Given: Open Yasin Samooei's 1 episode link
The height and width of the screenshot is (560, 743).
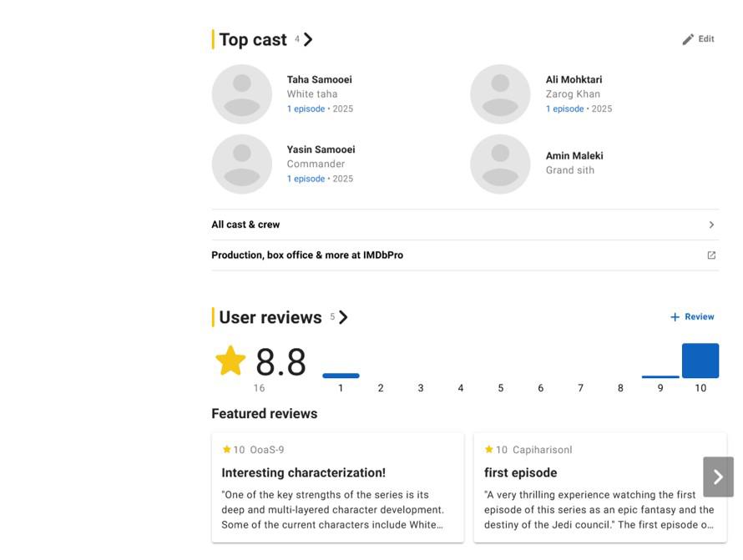Looking at the screenshot, I should click(x=306, y=179).
